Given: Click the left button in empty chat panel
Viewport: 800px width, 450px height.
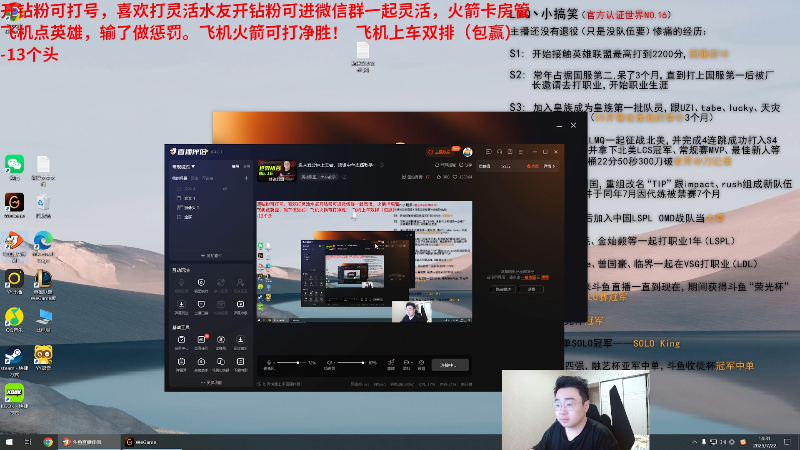Looking at the screenshot, I should [x=503, y=289].
